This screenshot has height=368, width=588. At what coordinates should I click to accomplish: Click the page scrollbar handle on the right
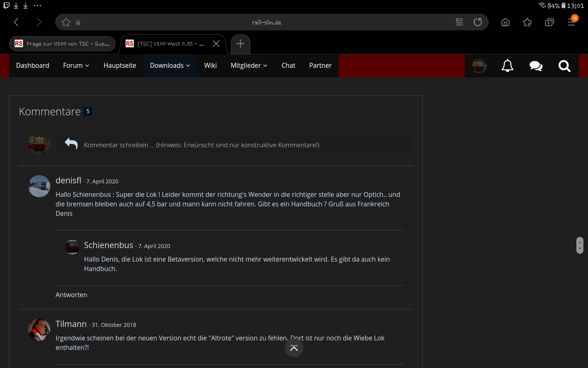(579, 245)
